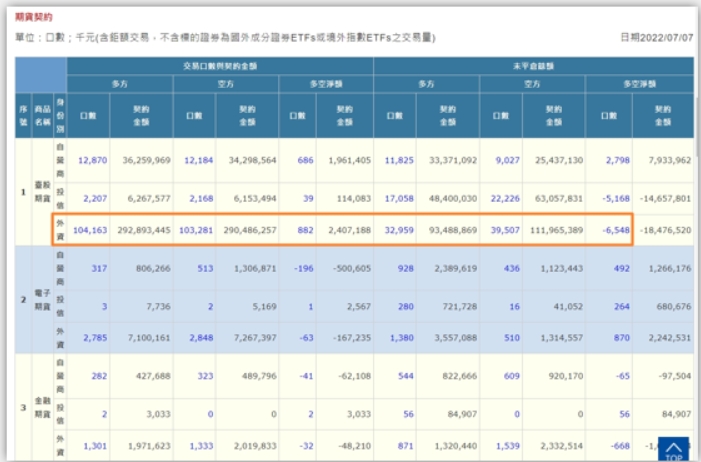The width and height of the screenshot is (701, 462).
Task: Open the 12,870 contract count link
Action: click(x=93, y=160)
